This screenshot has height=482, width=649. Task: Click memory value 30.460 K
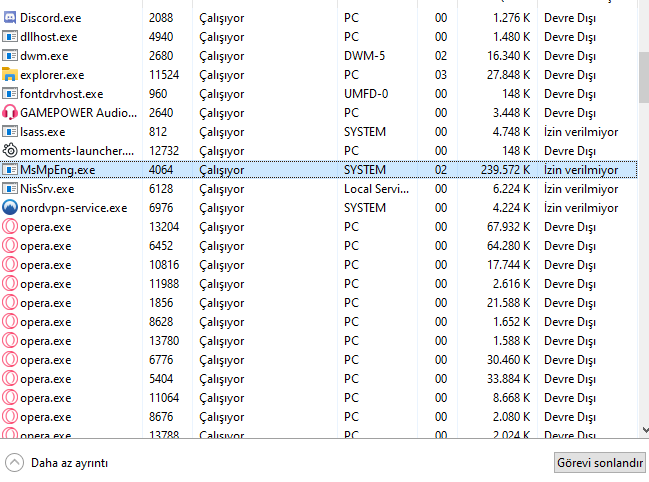tap(508, 360)
